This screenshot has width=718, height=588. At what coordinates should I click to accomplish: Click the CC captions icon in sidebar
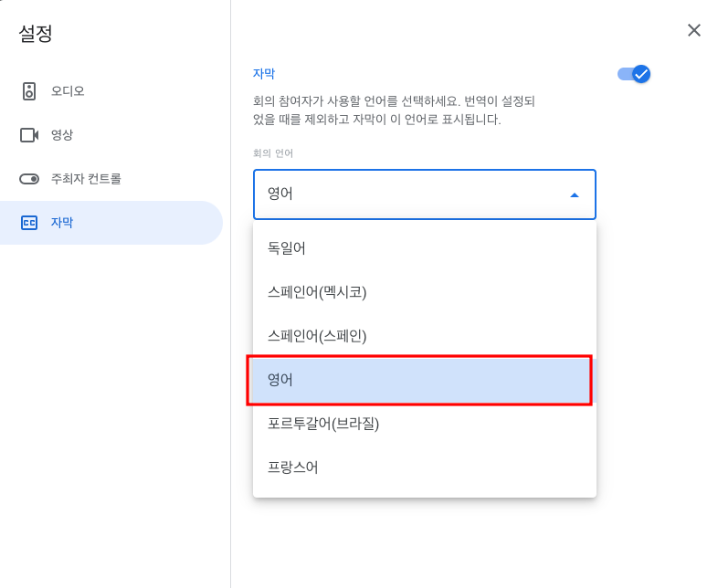click(29, 223)
